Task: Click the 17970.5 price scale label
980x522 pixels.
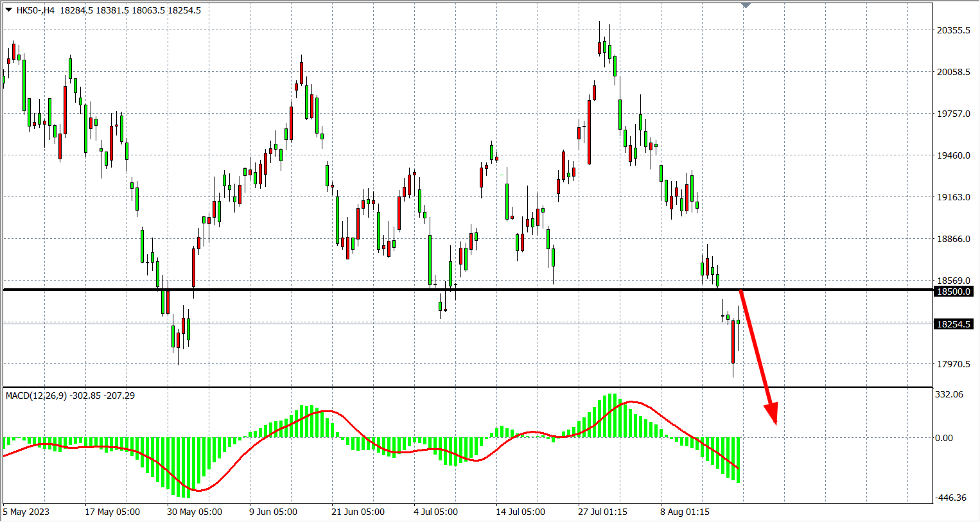Action: (954, 364)
